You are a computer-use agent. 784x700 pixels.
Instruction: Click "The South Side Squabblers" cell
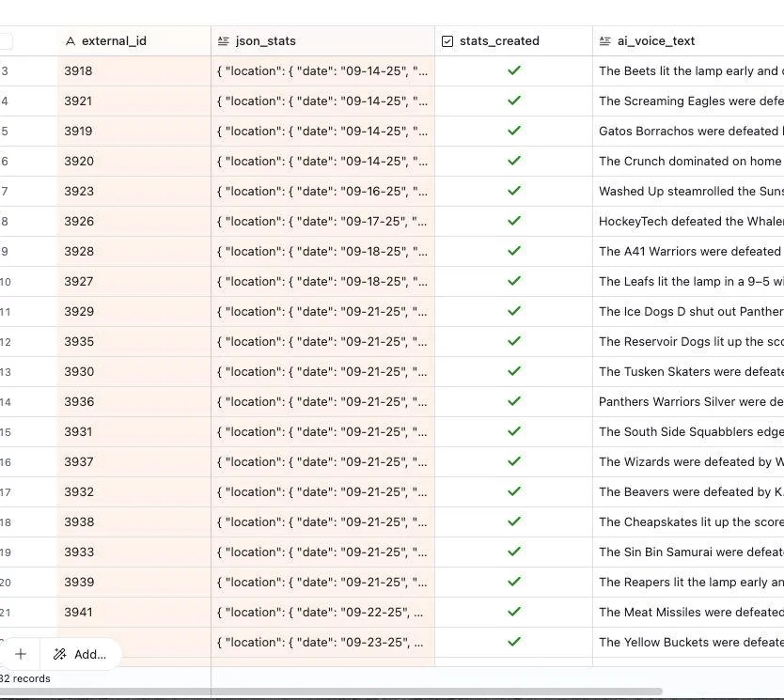[x=688, y=431]
